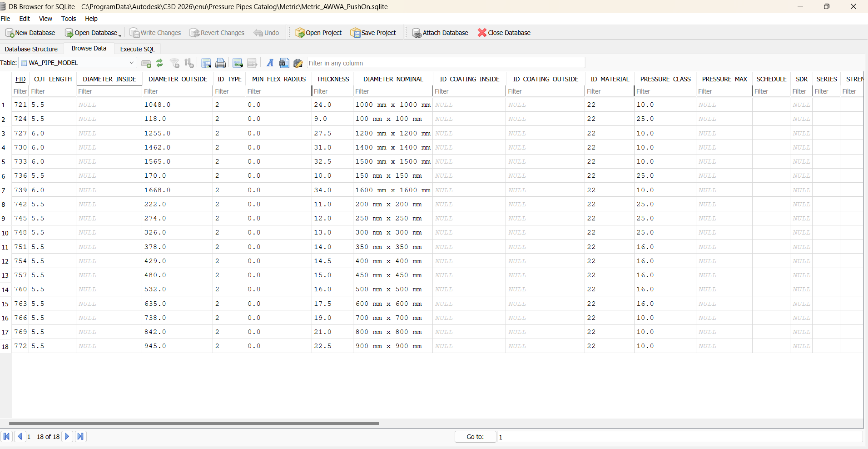Open the File menu
868x449 pixels.
tap(5, 19)
